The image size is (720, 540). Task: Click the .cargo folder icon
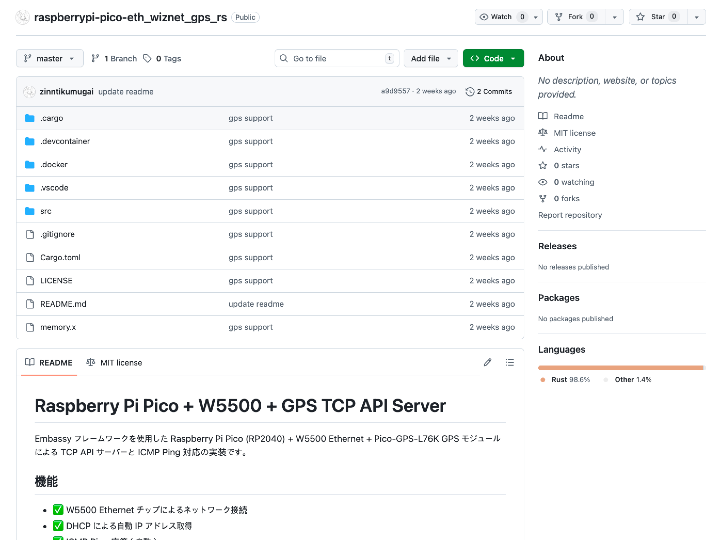pyautogui.click(x=30, y=118)
